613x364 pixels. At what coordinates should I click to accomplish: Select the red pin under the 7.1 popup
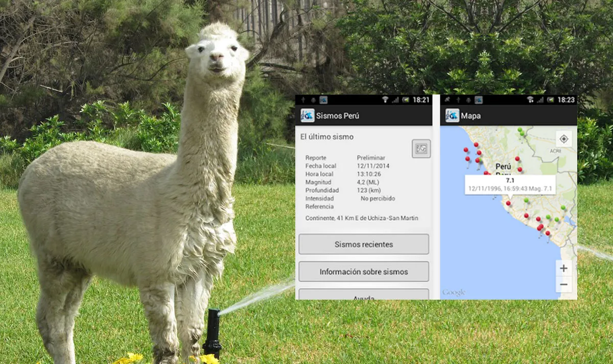(508, 204)
